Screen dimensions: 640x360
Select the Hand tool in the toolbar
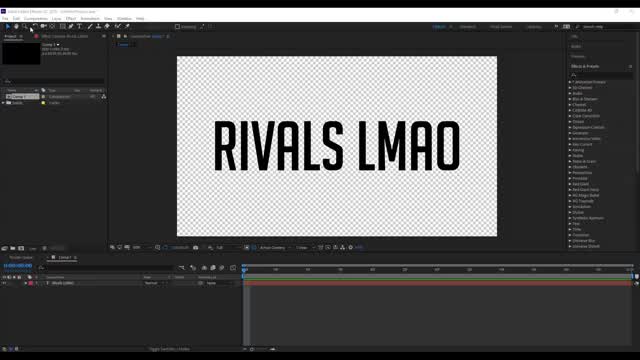point(16,26)
